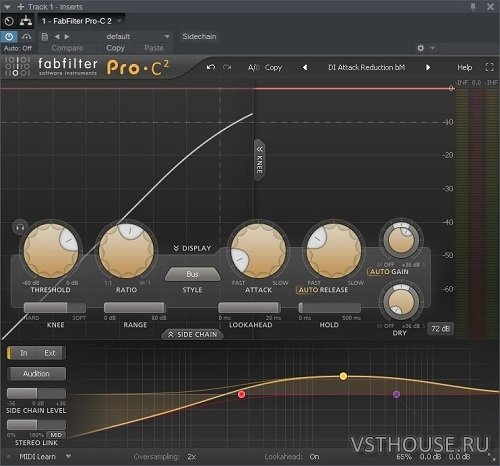
Task: Click the undo arrow icon
Action: [x=211, y=67]
